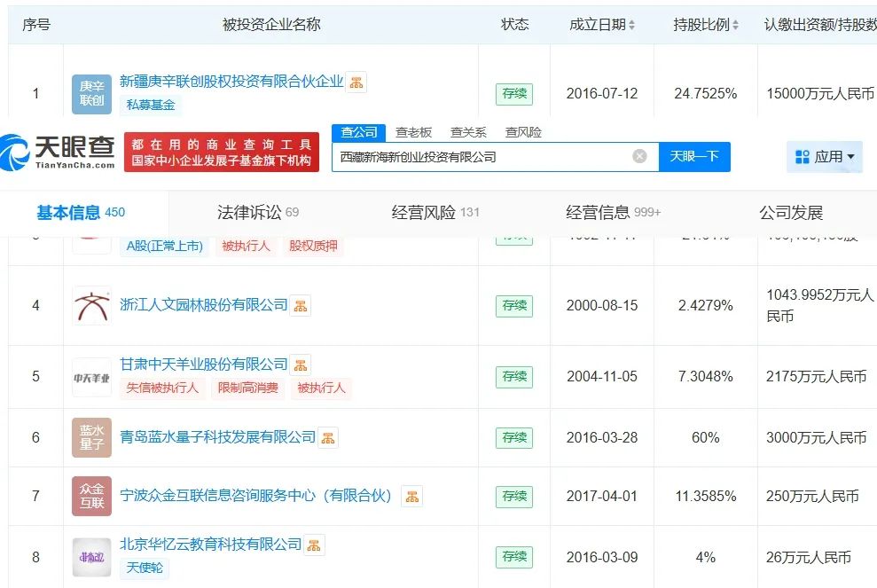Click structure icon next to 青岛蓝水量子
877x588 pixels.
tap(328, 437)
